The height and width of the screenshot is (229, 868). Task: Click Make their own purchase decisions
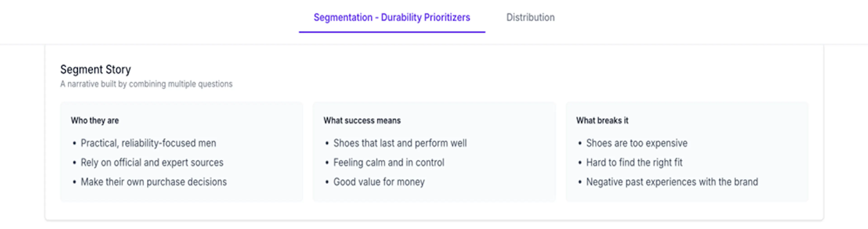[x=154, y=182]
